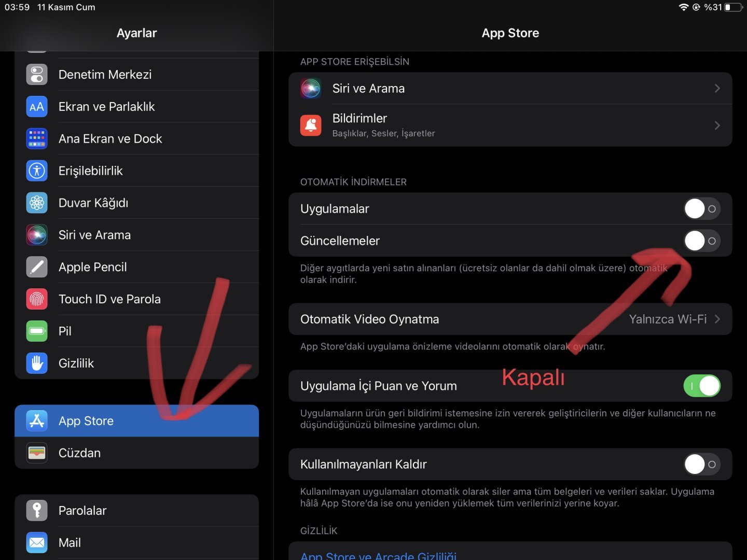Toggle Uygulamalar automatic downloads switch

coord(702,209)
